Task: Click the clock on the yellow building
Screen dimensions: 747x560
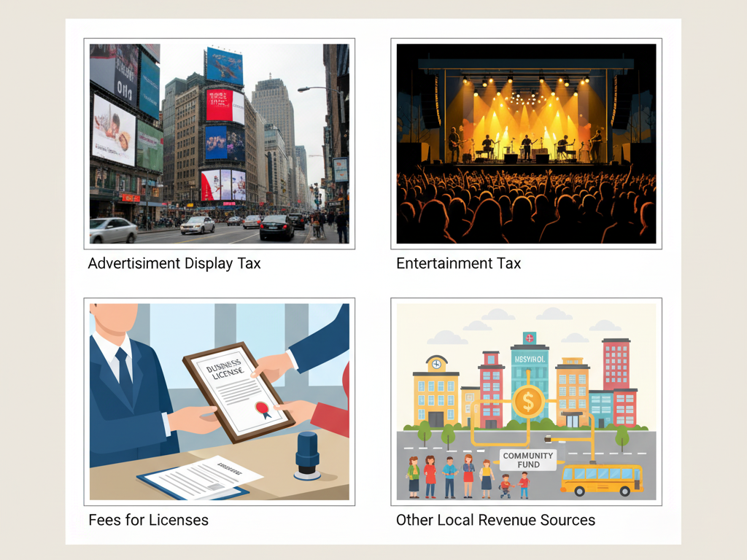Action: click(x=436, y=364)
